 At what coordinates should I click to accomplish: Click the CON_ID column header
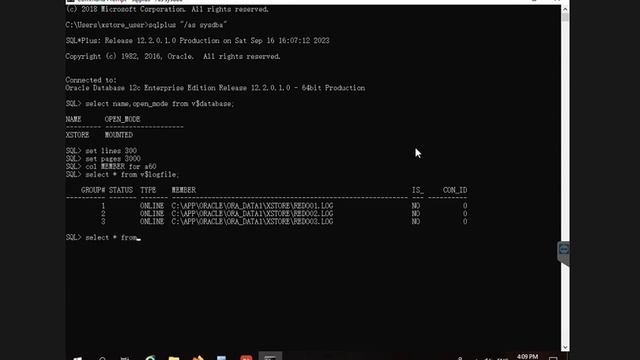coord(455,190)
